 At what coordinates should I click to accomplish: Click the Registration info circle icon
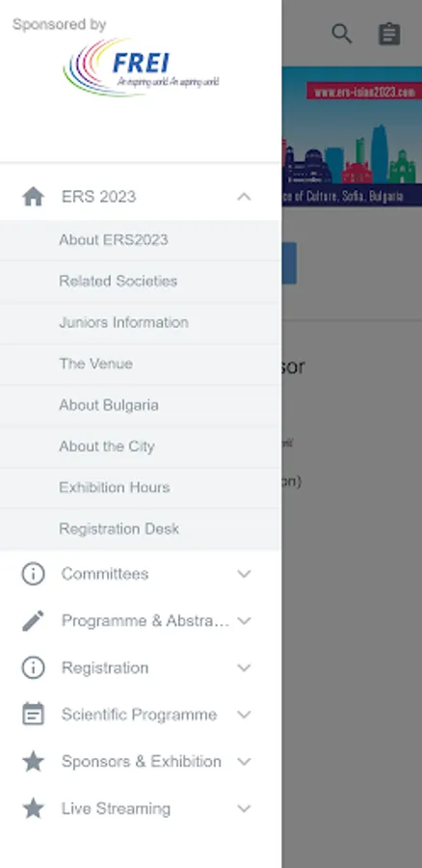(33, 667)
